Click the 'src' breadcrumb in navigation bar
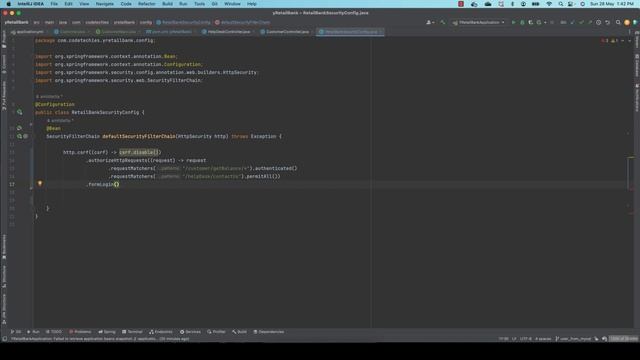The width and height of the screenshot is (640, 360). [x=36, y=22]
